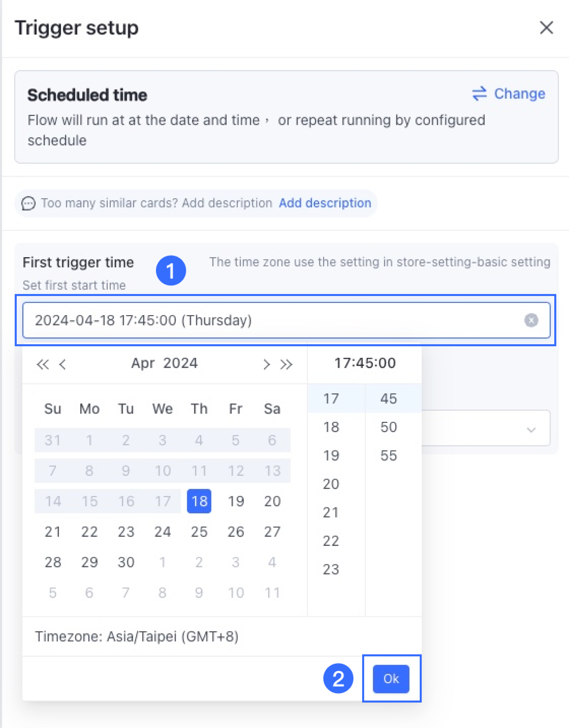This screenshot has height=728, width=569.
Task: Go to previous month with left chevron
Action: pyautogui.click(x=62, y=364)
